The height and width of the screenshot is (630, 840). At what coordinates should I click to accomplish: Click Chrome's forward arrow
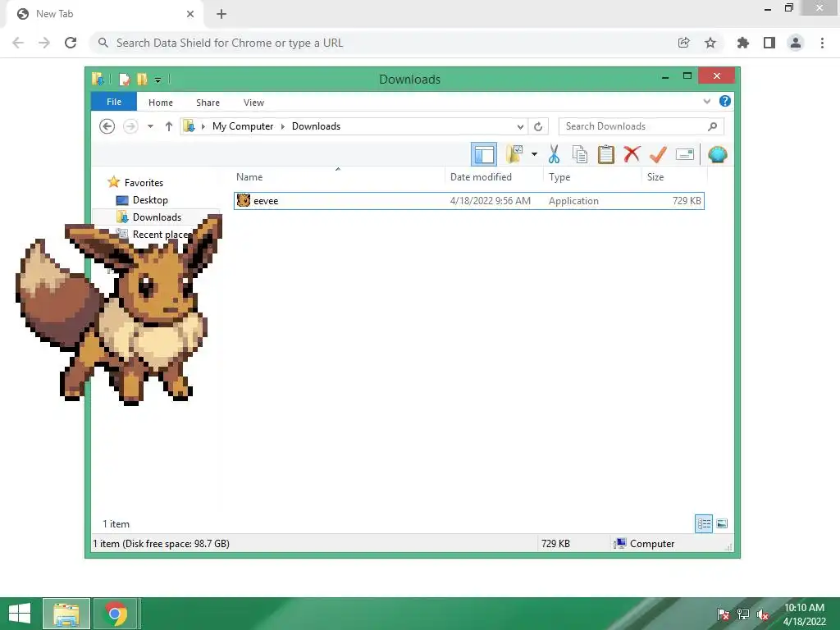click(x=44, y=43)
